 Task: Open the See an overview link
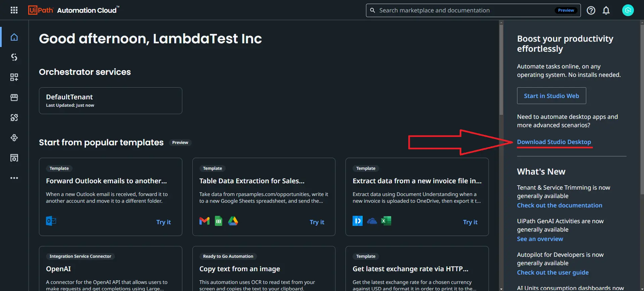click(x=540, y=239)
